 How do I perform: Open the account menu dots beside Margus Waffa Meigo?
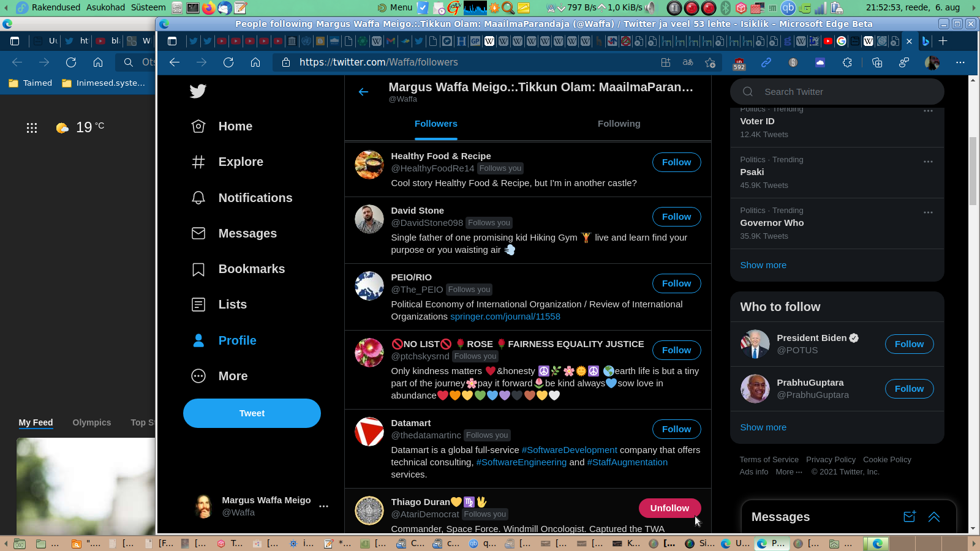323,506
